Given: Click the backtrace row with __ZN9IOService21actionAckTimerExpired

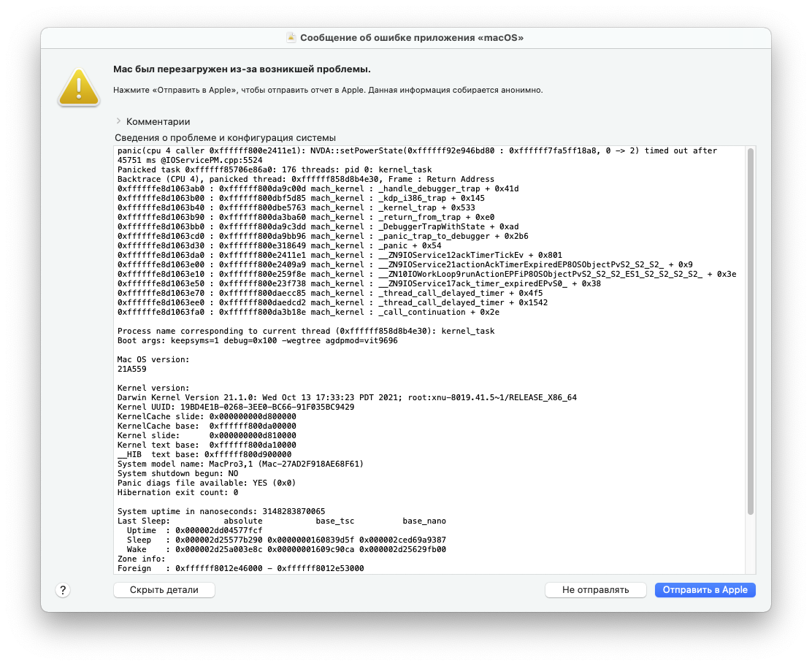Looking at the screenshot, I should pos(405,264).
